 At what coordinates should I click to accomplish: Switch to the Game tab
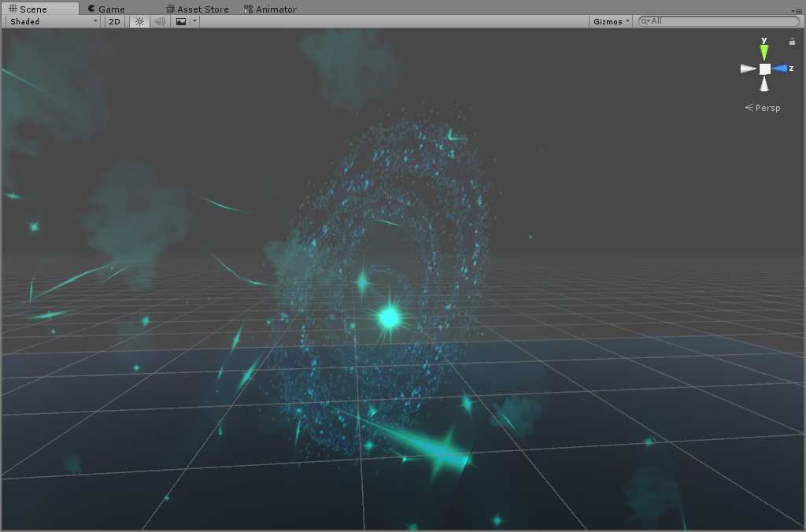click(x=106, y=9)
